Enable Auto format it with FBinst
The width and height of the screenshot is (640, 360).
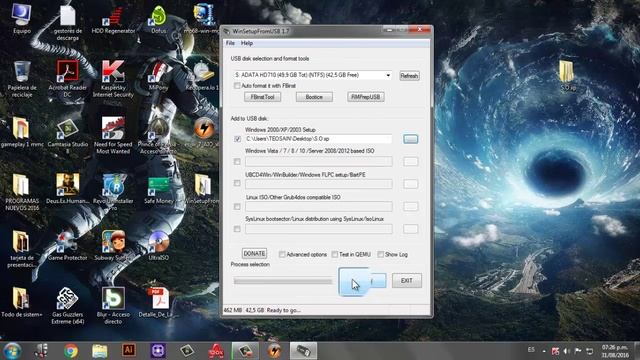(x=237, y=86)
